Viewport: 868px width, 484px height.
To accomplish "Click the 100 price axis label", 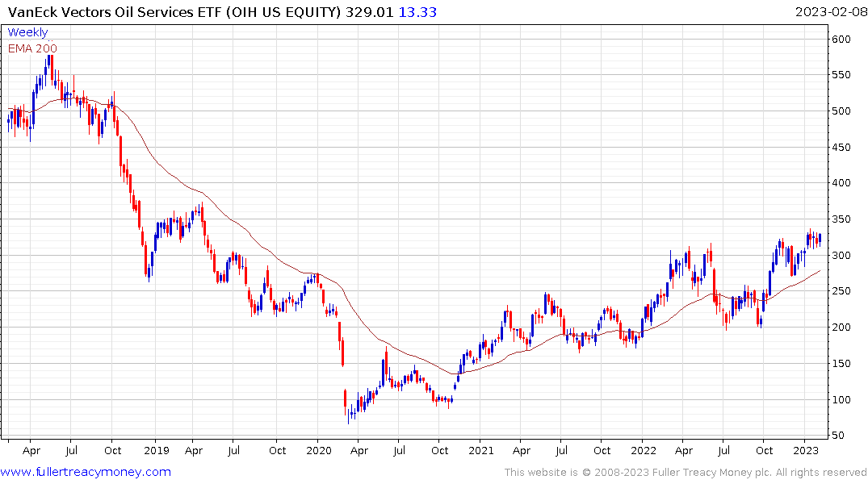I will pyautogui.click(x=841, y=399).
